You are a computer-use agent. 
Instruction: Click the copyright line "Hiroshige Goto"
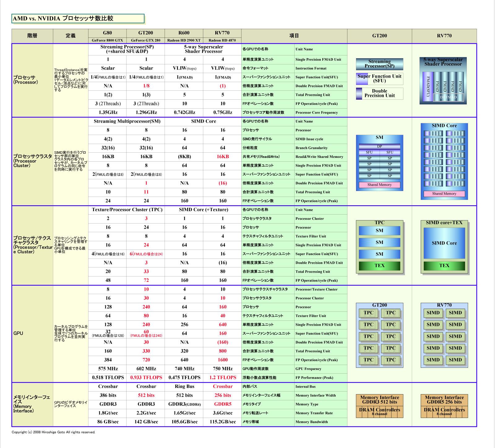(x=53, y=432)
